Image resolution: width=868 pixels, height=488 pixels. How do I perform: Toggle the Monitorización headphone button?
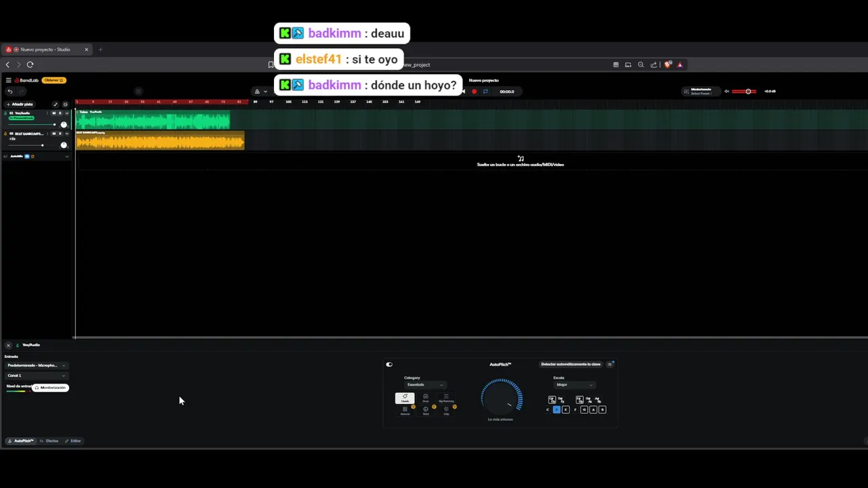tap(50, 388)
